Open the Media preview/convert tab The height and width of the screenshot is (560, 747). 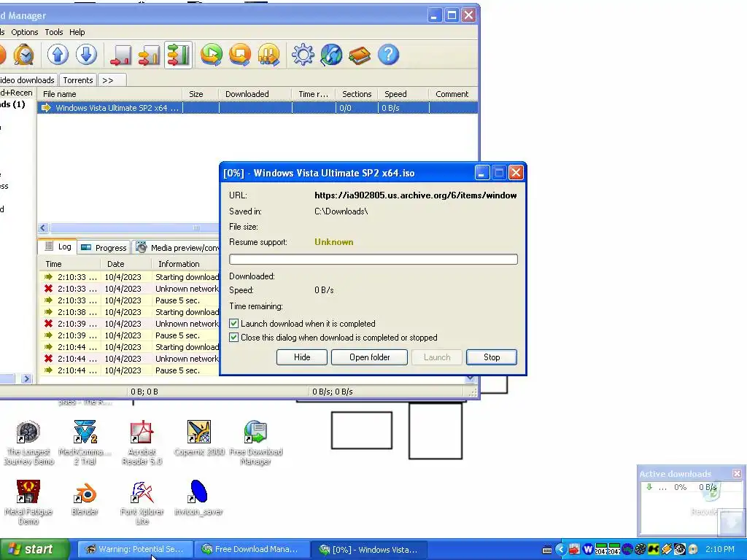[177, 248]
